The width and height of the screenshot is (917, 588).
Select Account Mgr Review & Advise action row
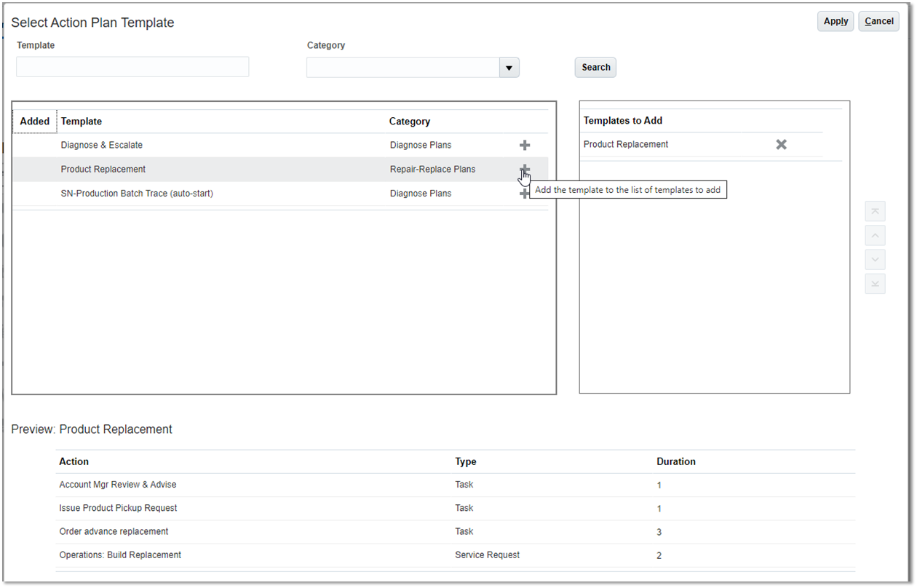pyautogui.click(x=118, y=485)
